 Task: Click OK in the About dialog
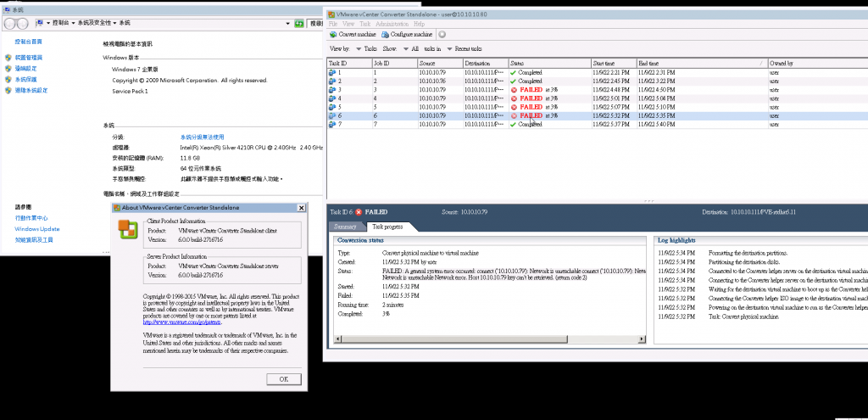pos(284,379)
